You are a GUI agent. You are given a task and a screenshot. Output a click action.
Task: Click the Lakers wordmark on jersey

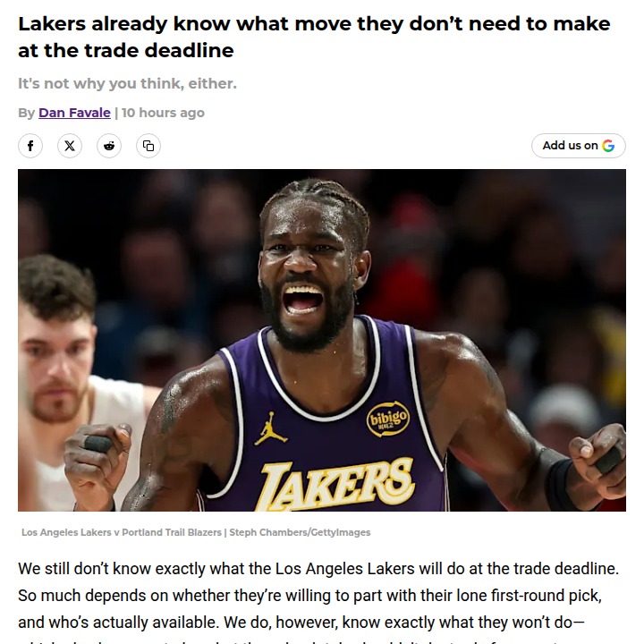337,485
